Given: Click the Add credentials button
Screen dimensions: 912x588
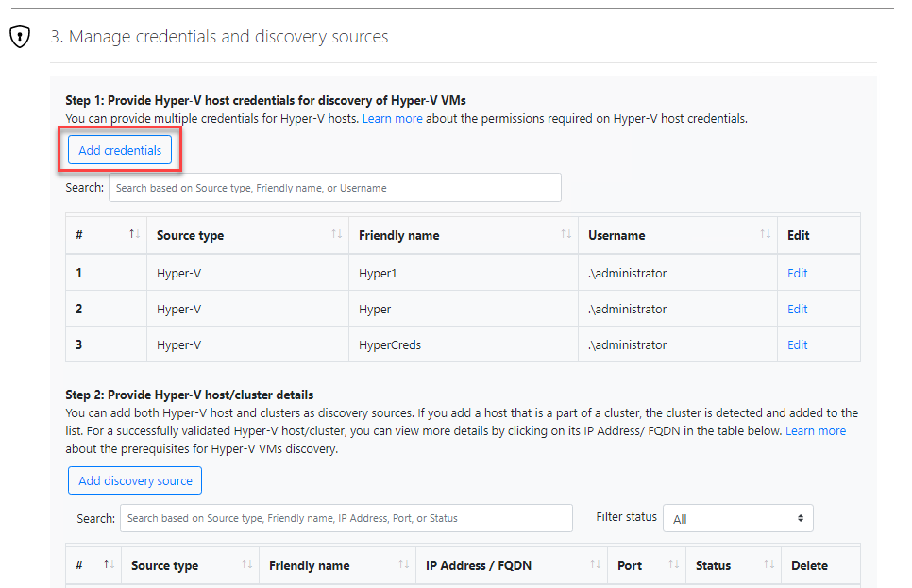Looking at the screenshot, I should 120,150.
